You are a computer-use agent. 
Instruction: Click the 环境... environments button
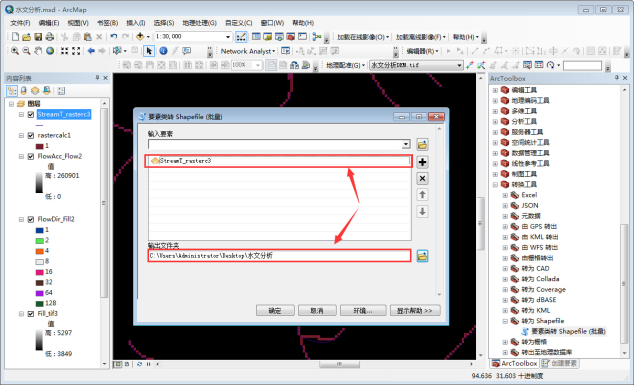(x=363, y=310)
